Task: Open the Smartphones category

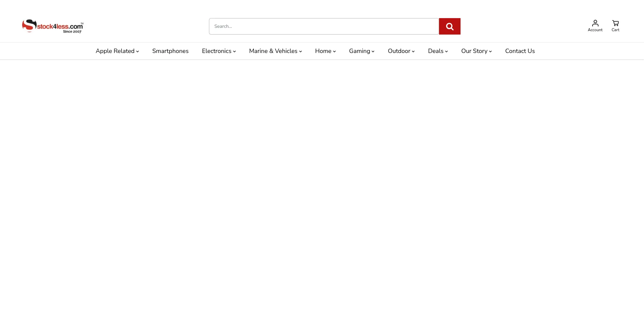Action: pyautogui.click(x=170, y=51)
